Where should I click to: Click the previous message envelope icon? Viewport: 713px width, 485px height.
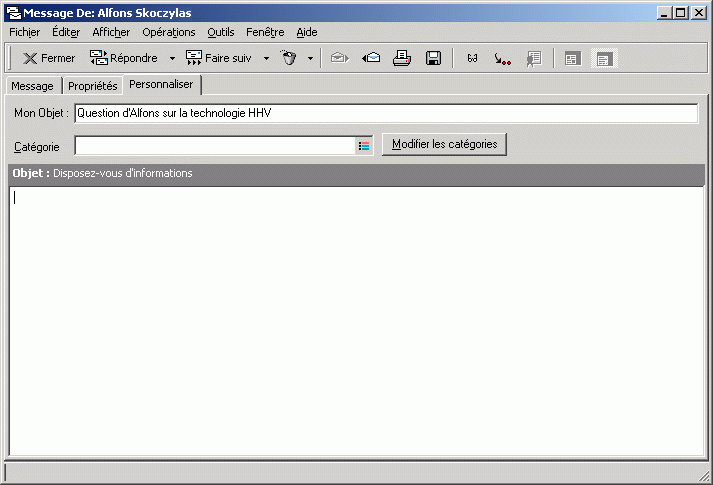point(371,58)
